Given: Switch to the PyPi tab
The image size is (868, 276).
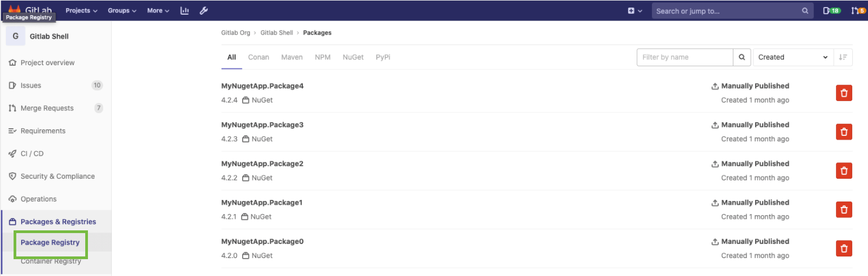Looking at the screenshot, I should click(383, 57).
